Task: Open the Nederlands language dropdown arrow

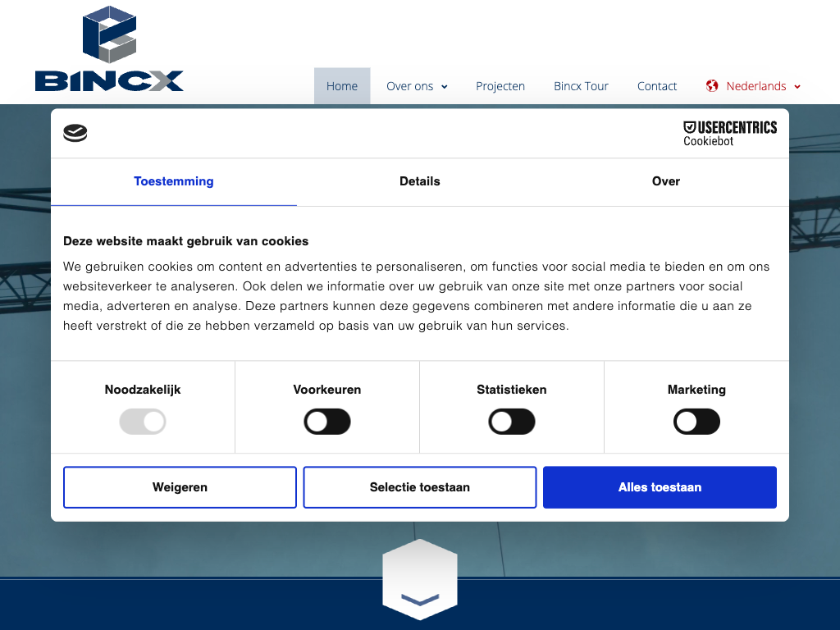Action: [x=797, y=87]
